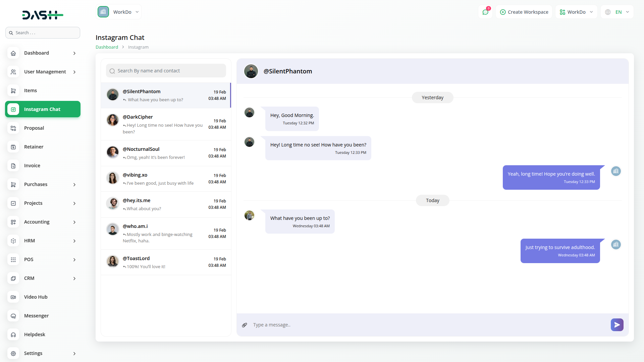Viewport: 644px width, 362px height.
Task: Click the Video Hub sidebar icon
Action: [13, 297]
